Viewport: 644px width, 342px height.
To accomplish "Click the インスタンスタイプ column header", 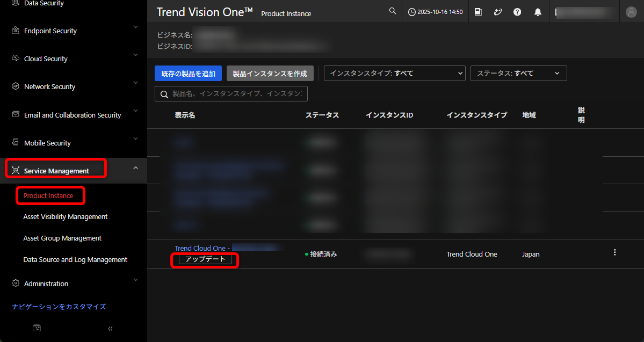I will [477, 115].
